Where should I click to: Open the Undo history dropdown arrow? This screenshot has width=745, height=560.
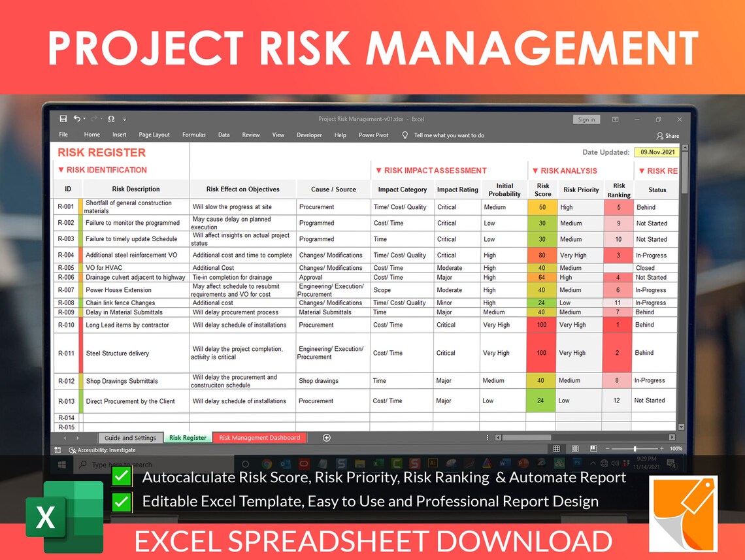point(85,119)
